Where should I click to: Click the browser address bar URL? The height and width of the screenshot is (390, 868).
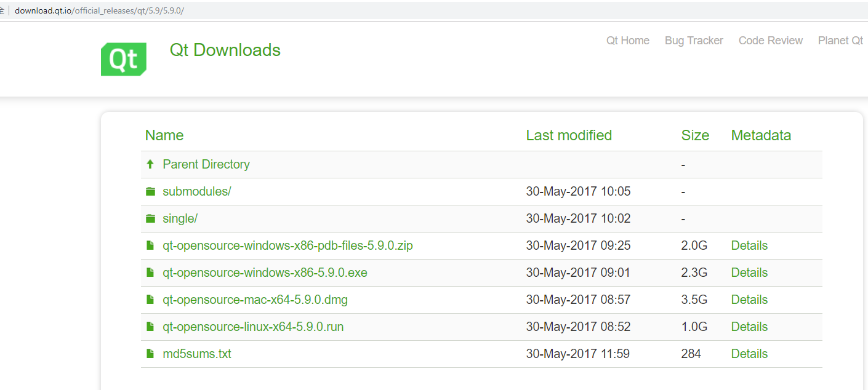pos(99,11)
